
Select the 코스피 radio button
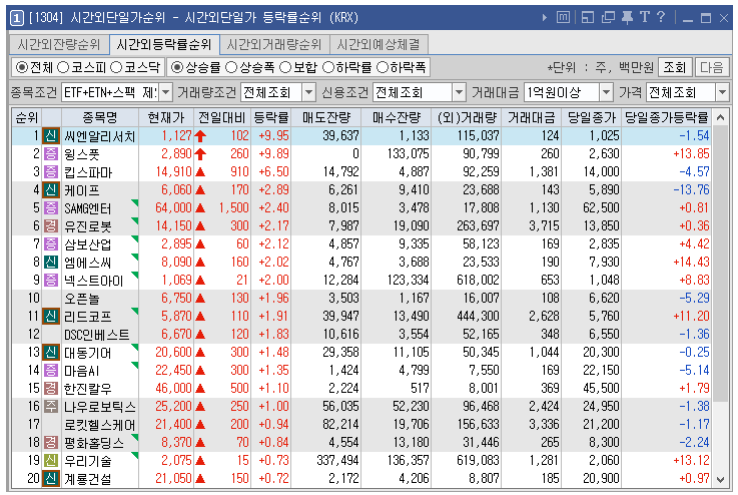point(63,67)
